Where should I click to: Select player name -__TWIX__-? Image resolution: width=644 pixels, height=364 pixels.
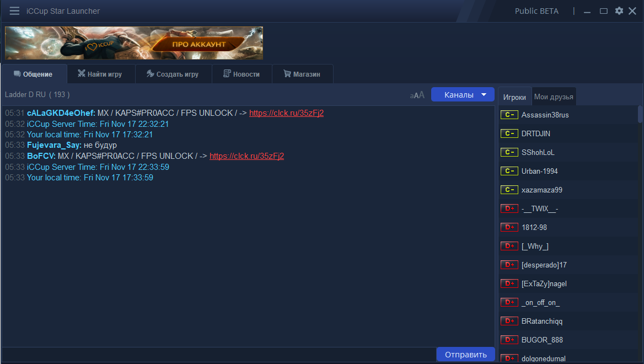(540, 208)
